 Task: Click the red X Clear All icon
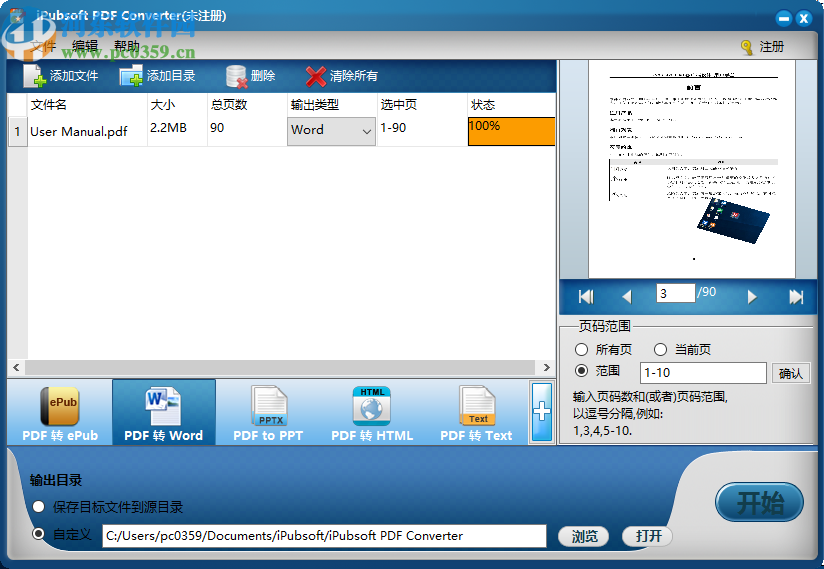pyautogui.click(x=315, y=76)
